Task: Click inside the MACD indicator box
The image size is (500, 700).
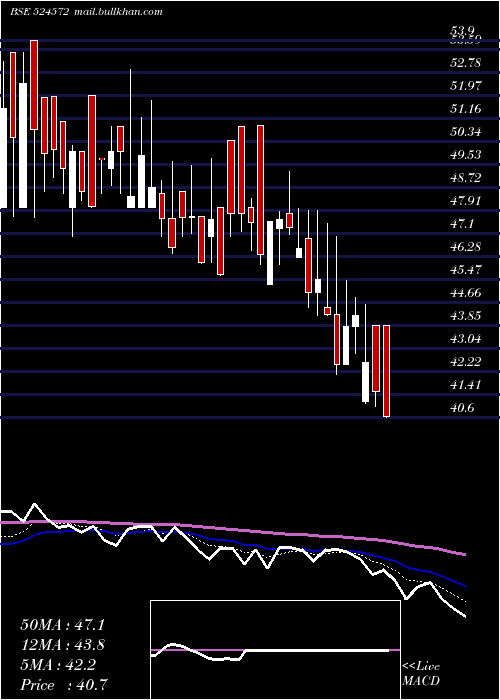Action: click(275, 650)
